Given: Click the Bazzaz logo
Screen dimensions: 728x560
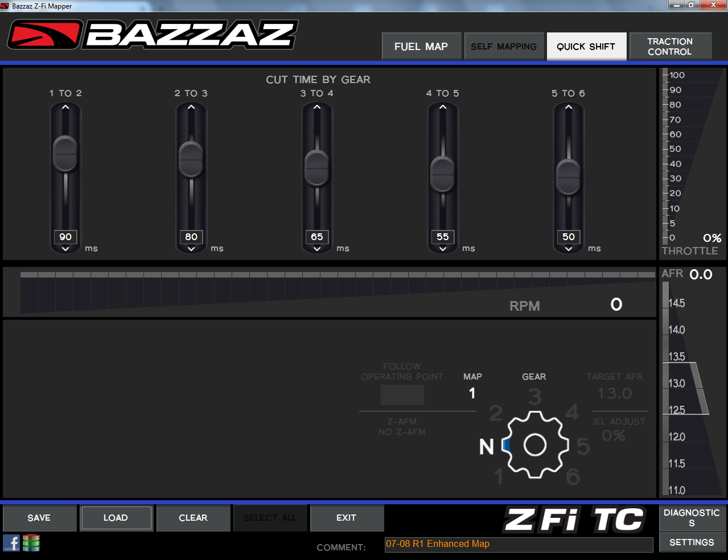Looking at the screenshot, I should tap(153, 35).
